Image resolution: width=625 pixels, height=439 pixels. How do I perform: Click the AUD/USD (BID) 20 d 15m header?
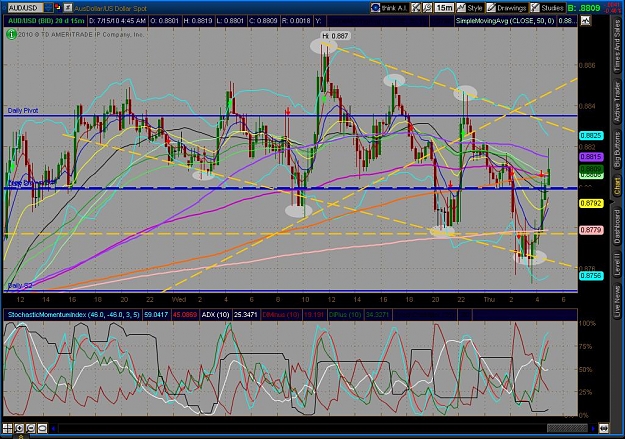point(46,21)
